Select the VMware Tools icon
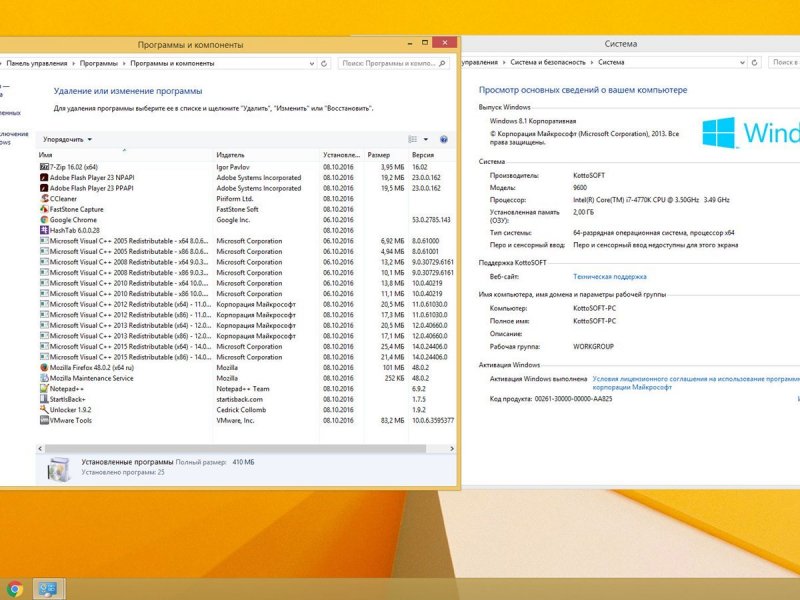Image resolution: width=800 pixels, height=600 pixels. pos(44,420)
